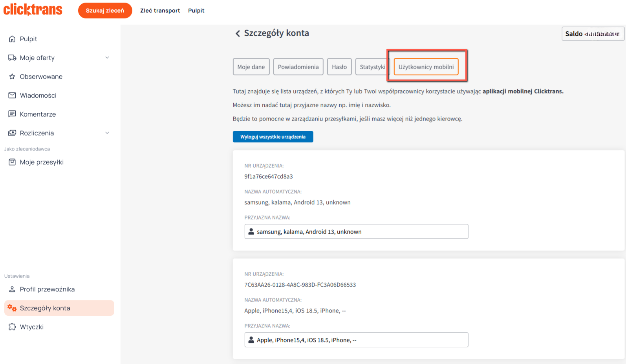The image size is (626, 364).
Task: Switch to the Powiadomienia tab
Action: [x=298, y=67]
